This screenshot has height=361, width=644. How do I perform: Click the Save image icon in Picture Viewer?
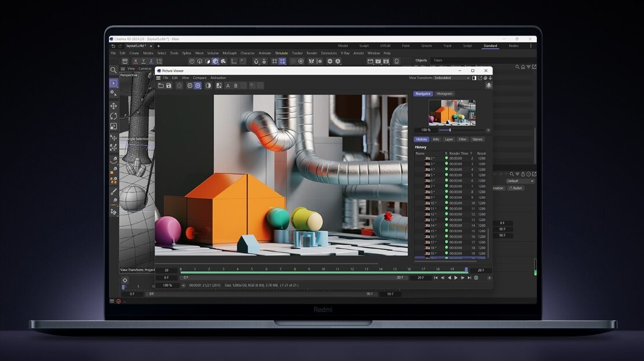point(169,86)
